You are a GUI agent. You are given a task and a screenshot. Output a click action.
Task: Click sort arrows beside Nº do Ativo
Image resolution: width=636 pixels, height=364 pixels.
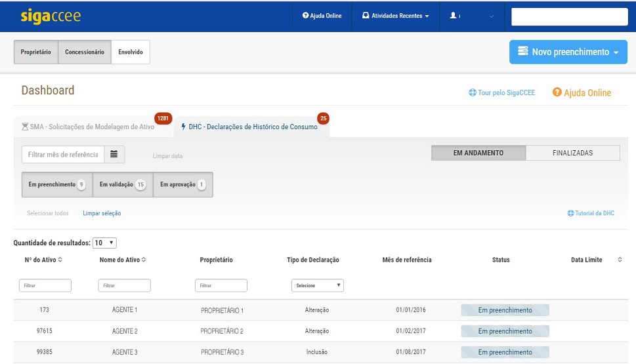point(60,260)
